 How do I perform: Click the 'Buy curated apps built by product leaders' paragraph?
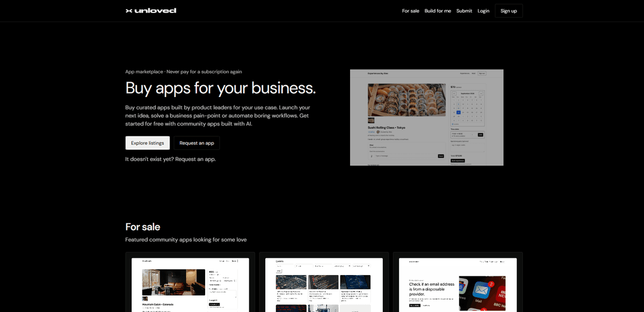click(218, 115)
